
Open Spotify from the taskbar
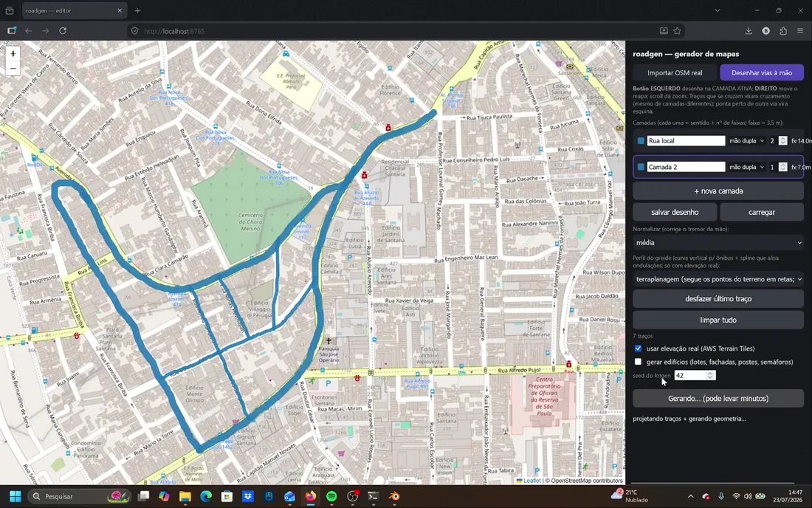[x=331, y=496]
